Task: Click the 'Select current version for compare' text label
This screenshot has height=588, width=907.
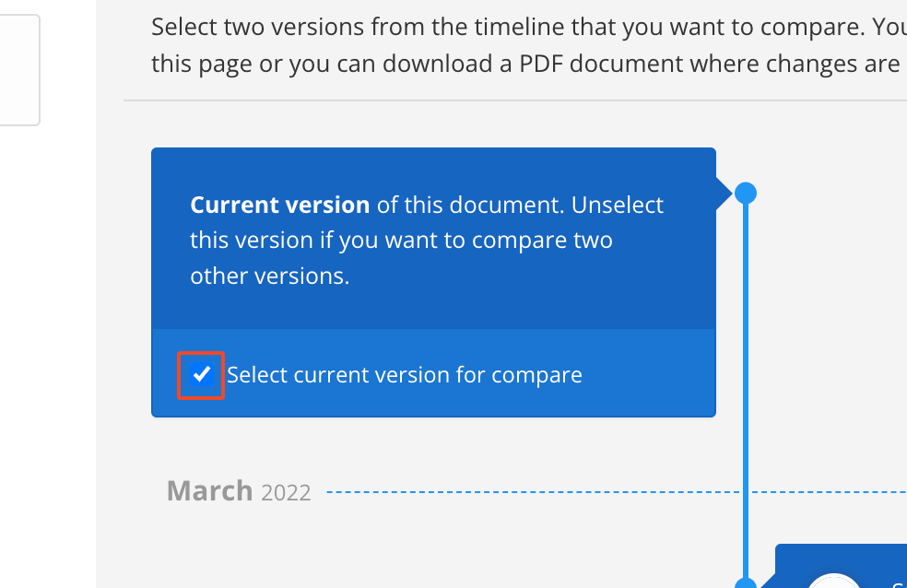Action: click(404, 374)
